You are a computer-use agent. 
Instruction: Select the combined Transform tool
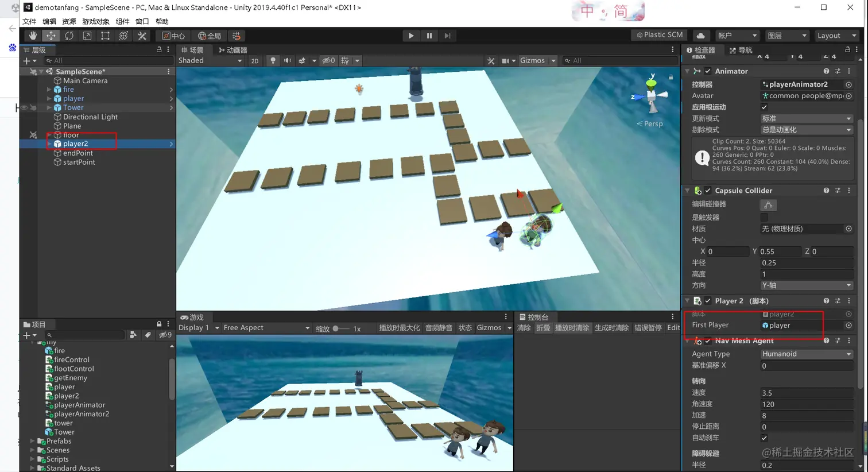[123, 36]
